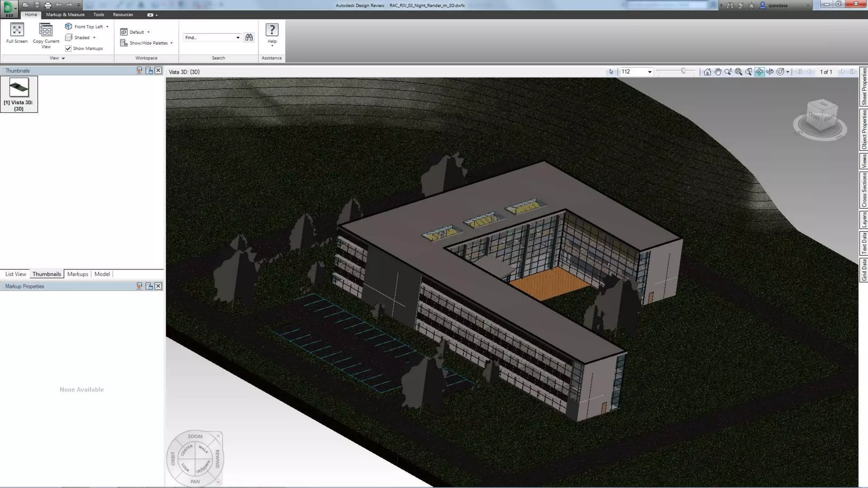Click the Fit to Window zoom icon
This screenshot has width=868, height=488.
click(738, 72)
